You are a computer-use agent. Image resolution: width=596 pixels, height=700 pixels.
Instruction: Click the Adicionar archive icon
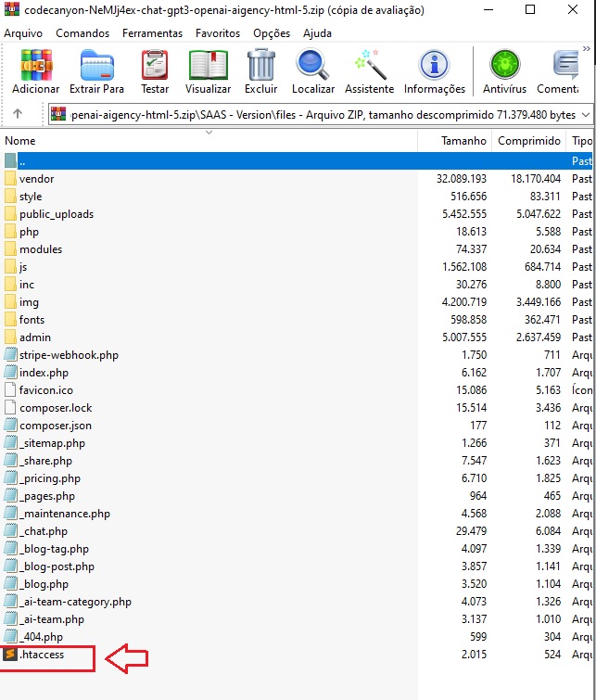[35, 66]
